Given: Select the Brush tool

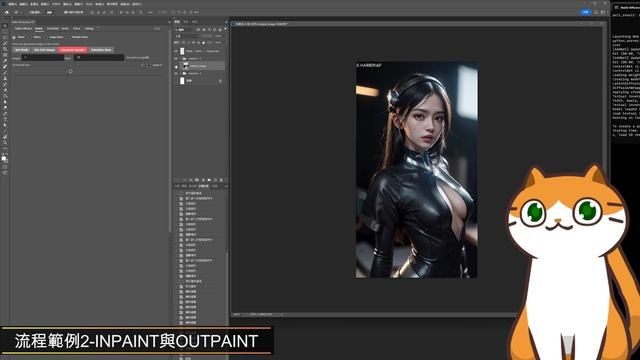Looking at the screenshot, I should [x=5, y=72].
